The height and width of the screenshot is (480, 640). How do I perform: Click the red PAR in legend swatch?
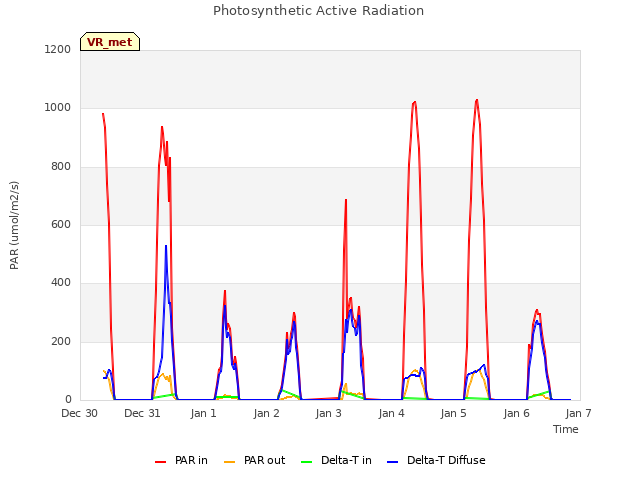tap(160, 462)
